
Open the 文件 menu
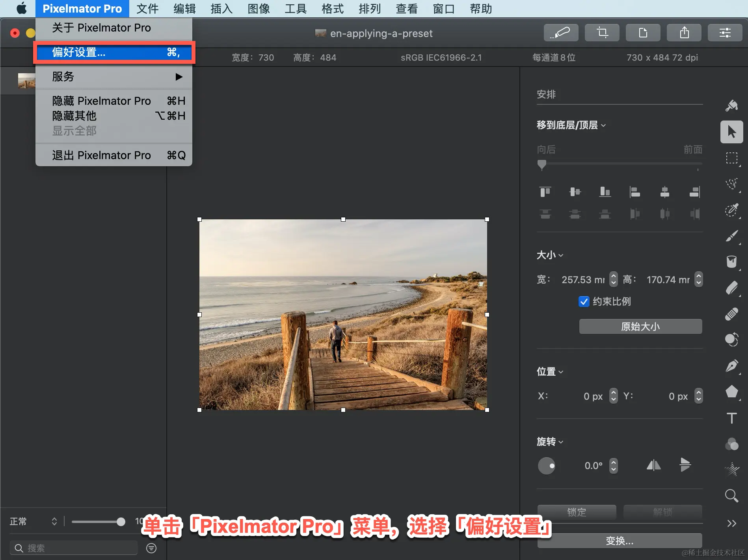(x=147, y=9)
